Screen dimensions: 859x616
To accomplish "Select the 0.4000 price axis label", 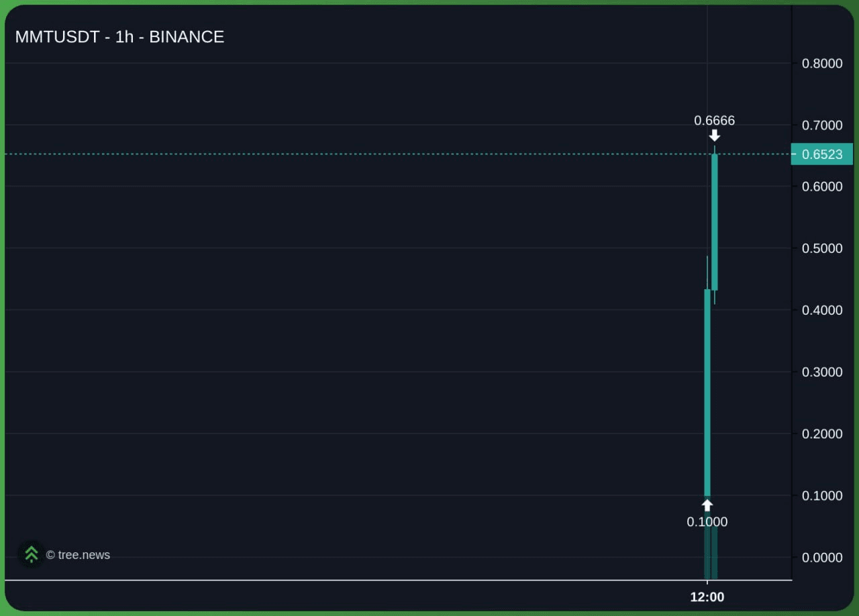I will click(822, 310).
